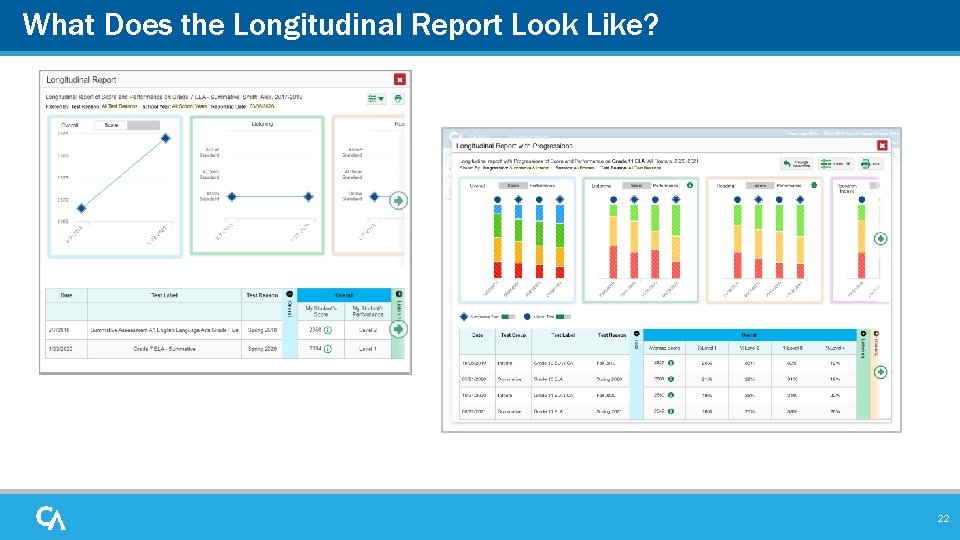The image size is (960, 540).
Task: Close the Longitudinal Report with Progressions window
Action: point(882,145)
